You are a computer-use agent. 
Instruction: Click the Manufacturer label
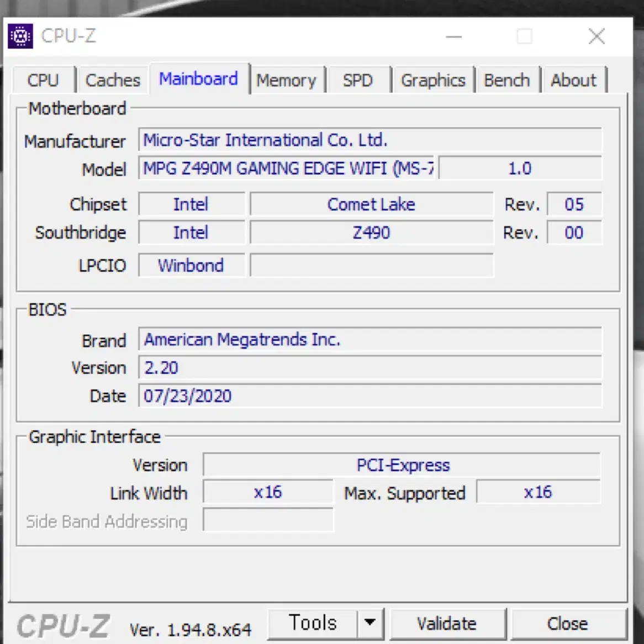pyautogui.click(x=75, y=142)
